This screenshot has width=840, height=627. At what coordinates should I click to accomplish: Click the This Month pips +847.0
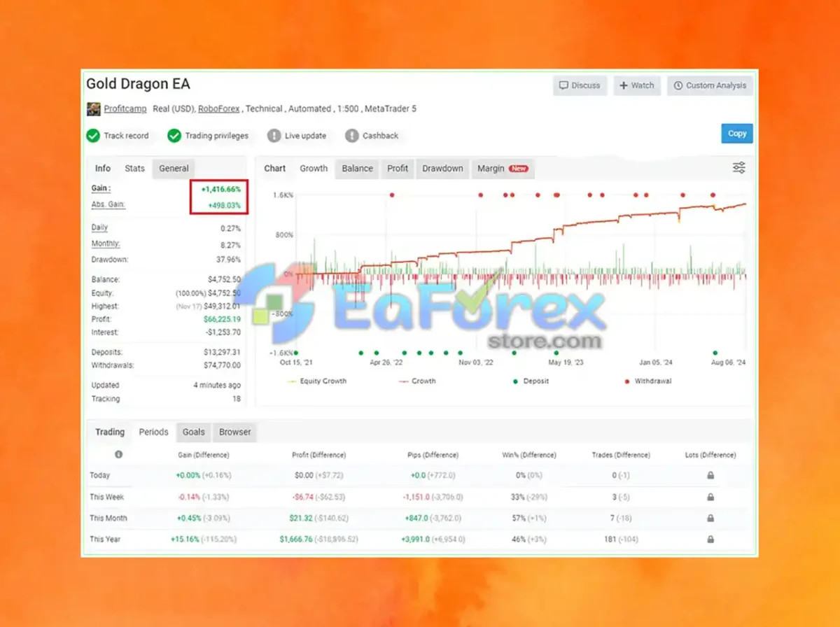[416, 519]
